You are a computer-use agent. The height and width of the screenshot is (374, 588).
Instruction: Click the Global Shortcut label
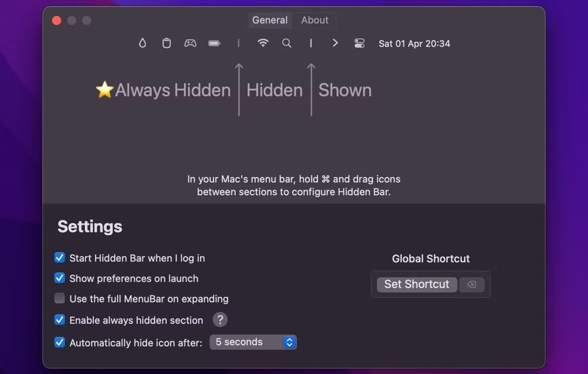(x=431, y=259)
